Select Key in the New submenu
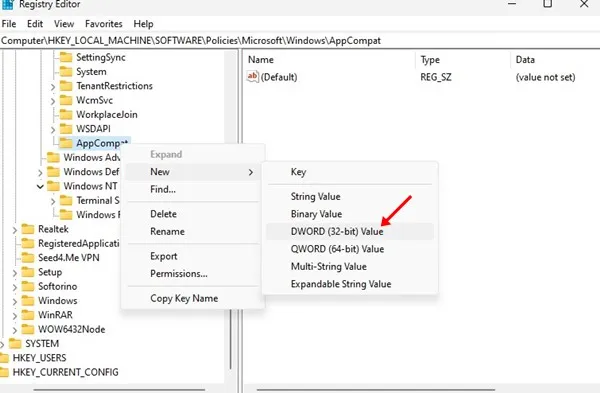600x393 pixels. click(350, 172)
